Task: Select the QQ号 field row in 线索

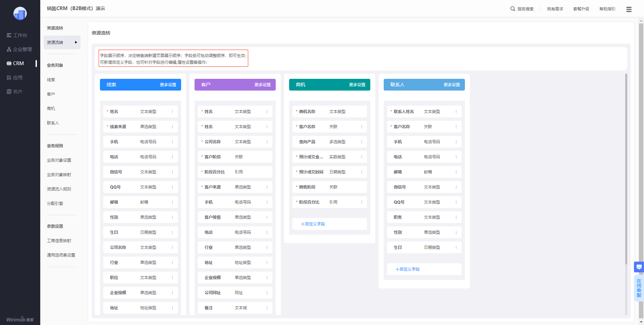Action: (141, 187)
